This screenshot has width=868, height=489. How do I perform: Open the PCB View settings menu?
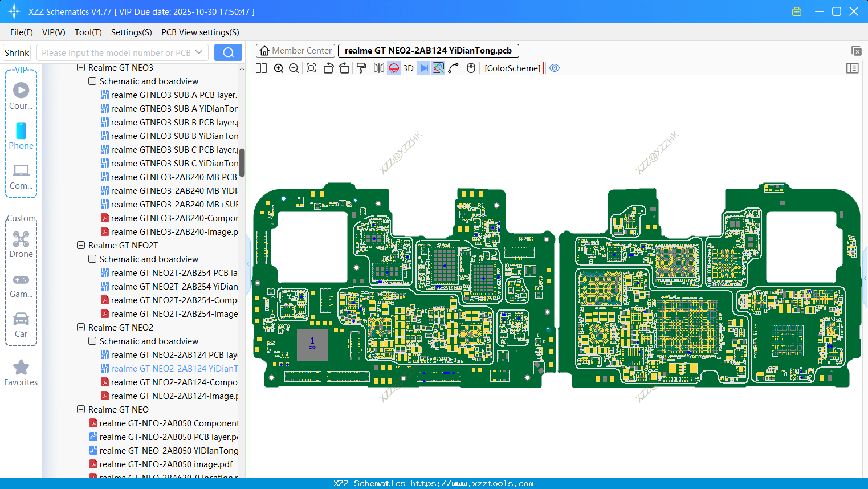[200, 32]
